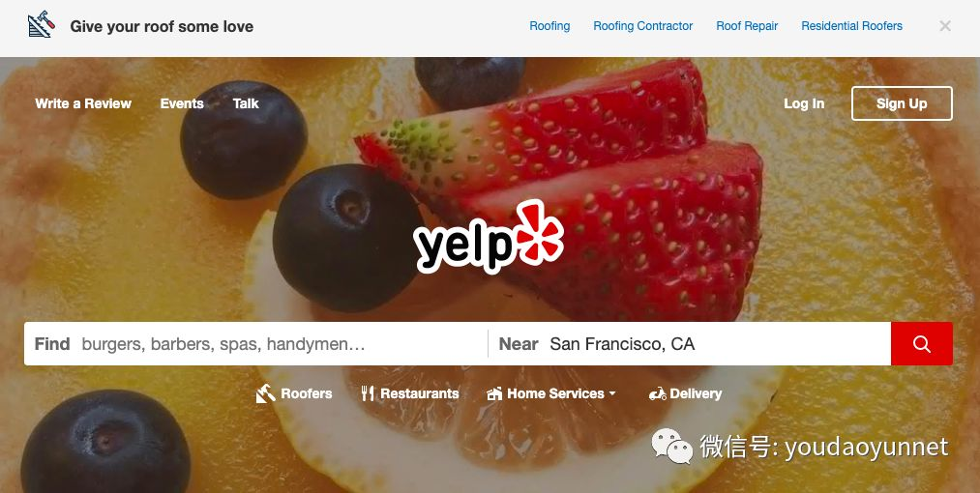Image resolution: width=980 pixels, height=493 pixels.
Task: Open the Roofing Contractor link
Action: coord(642,26)
